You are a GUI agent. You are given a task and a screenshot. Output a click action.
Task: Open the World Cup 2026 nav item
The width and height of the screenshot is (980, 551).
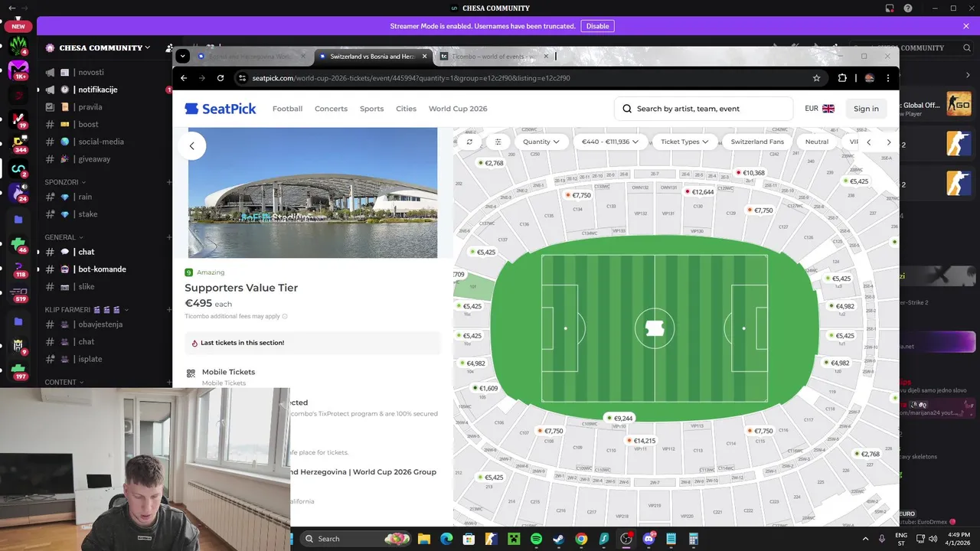(458, 109)
